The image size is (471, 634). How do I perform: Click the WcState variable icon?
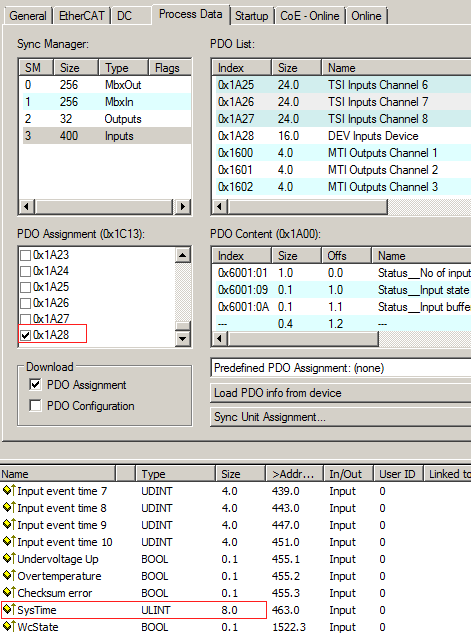click(x=9, y=627)
